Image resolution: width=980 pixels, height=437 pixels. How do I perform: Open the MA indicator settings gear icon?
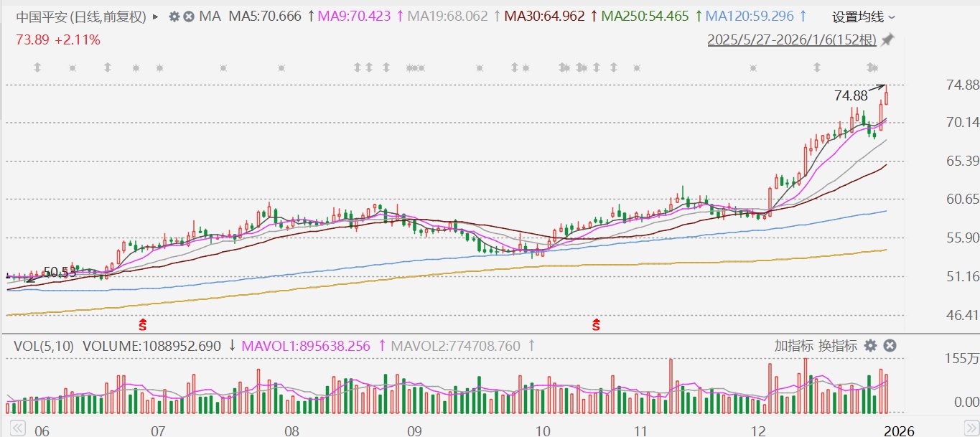pyautogui.click(x=173, y=16)
